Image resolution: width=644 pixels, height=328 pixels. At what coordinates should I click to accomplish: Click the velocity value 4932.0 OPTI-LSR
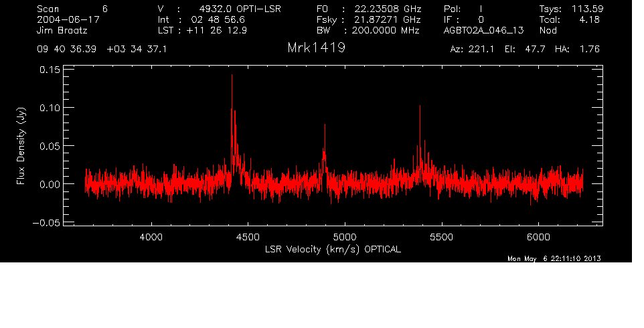pos(240,9)
